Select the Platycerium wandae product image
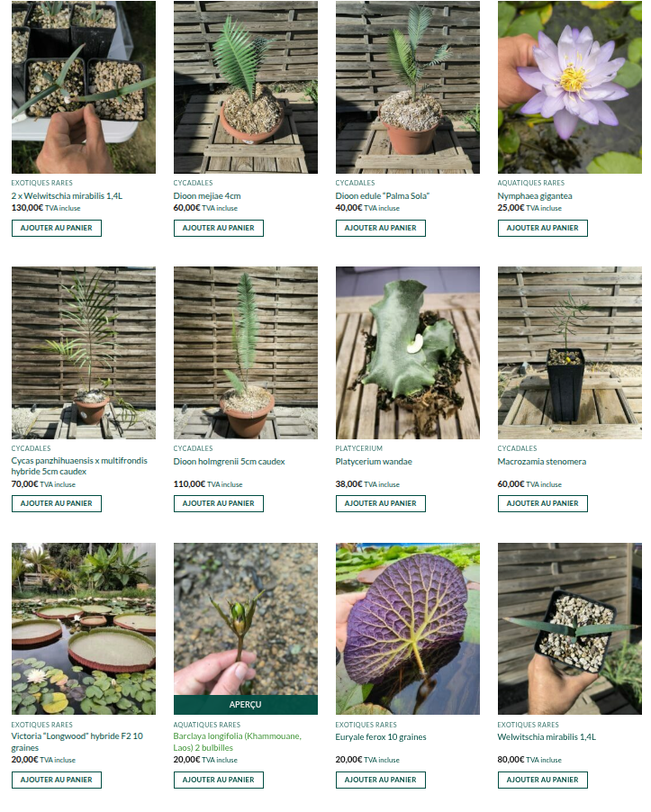Image resolution: width=651 pixels, height=812 pixels. click(408, 353)
